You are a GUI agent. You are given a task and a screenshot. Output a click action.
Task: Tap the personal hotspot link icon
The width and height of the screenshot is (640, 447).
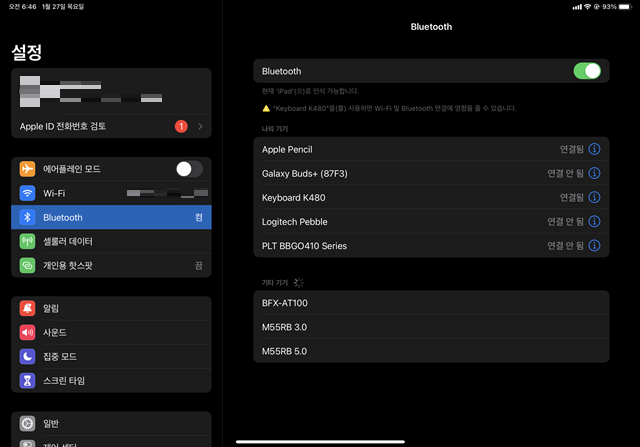tap(27, 265)
